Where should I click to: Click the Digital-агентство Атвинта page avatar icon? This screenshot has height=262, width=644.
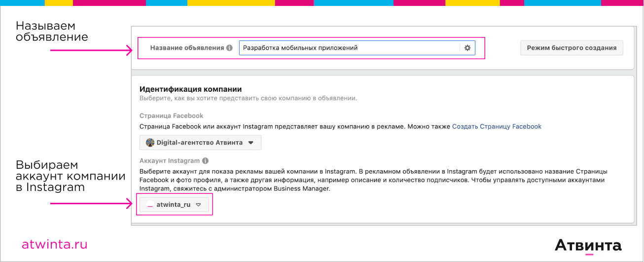pos(150,143)
